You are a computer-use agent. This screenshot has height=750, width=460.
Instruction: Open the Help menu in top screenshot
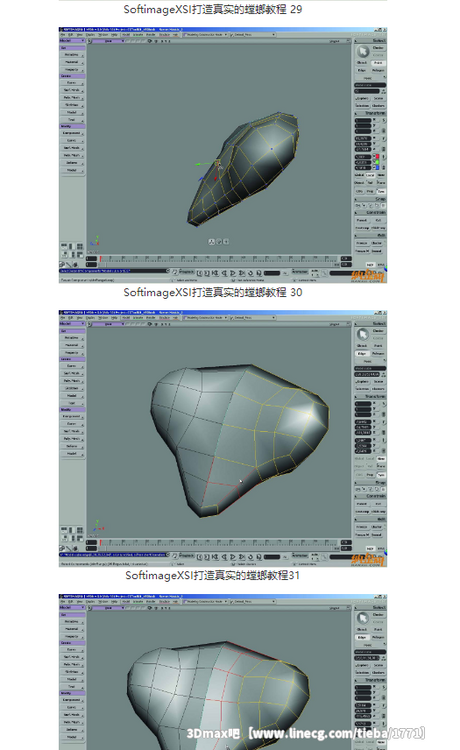(x=115, y=35)
